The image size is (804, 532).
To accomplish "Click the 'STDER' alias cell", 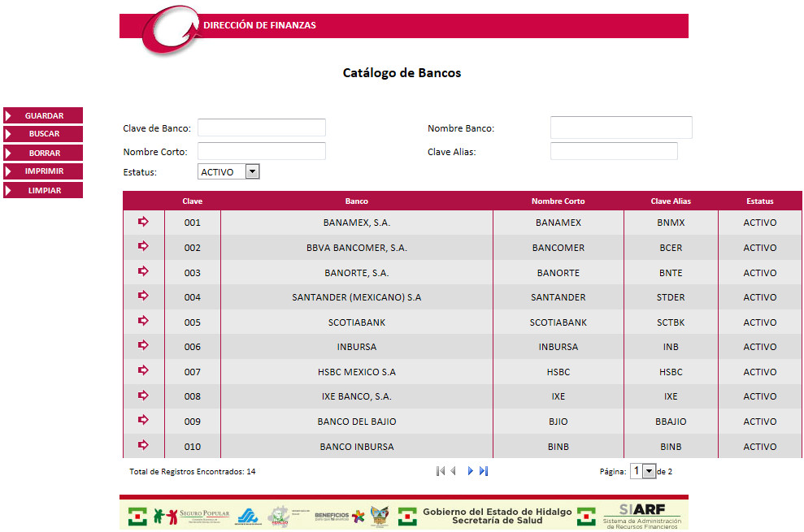I will (x=671, y=297).
